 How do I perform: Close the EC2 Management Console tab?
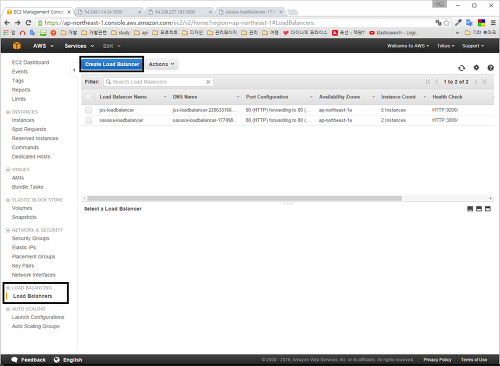pos(69,12)
